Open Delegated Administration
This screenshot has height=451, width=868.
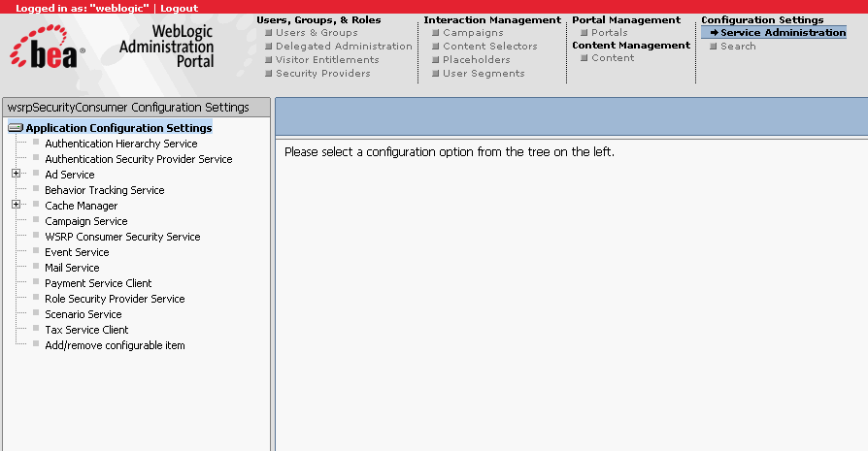pyautogui.click(x=344, y=47)
